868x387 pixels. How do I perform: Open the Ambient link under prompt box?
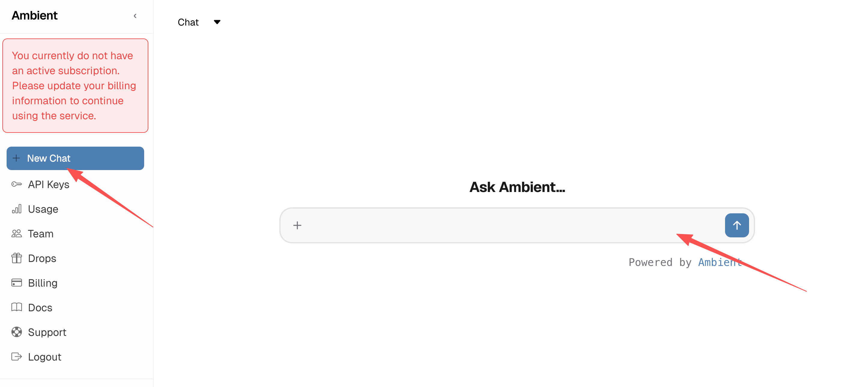pos(720,262)
